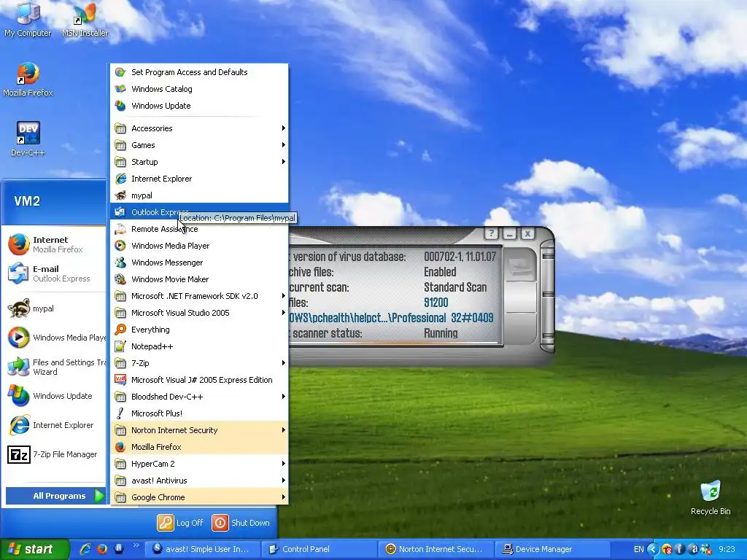
Task: Expand avast! Antivirus folder
Action: click(x=199, y=481)
